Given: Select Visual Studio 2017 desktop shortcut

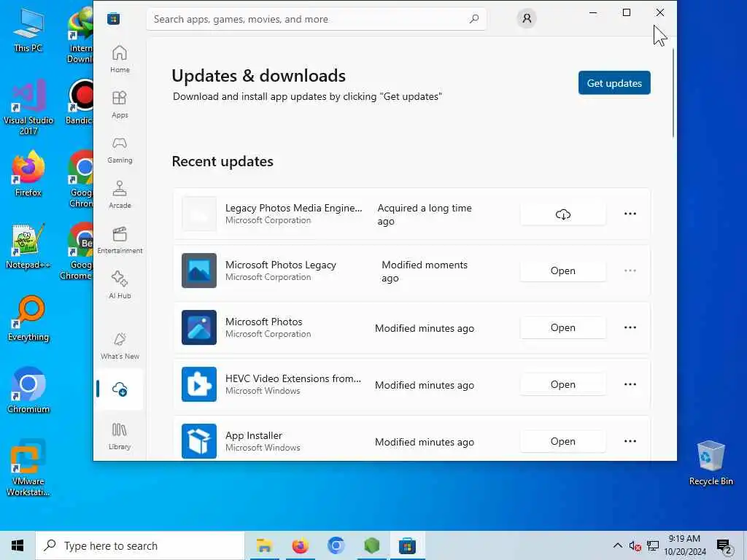Looking at the screenshot, I should [28, 108].
